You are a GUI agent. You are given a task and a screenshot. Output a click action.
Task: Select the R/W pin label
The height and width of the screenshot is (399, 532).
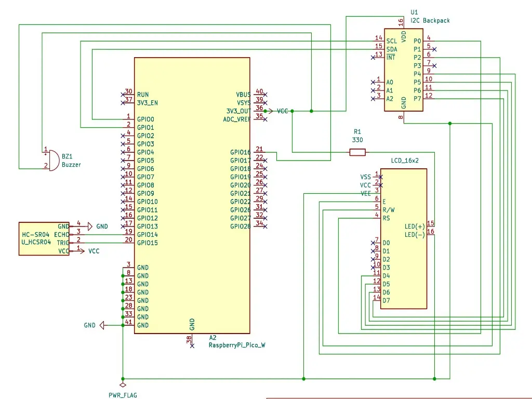click(389, 210)
